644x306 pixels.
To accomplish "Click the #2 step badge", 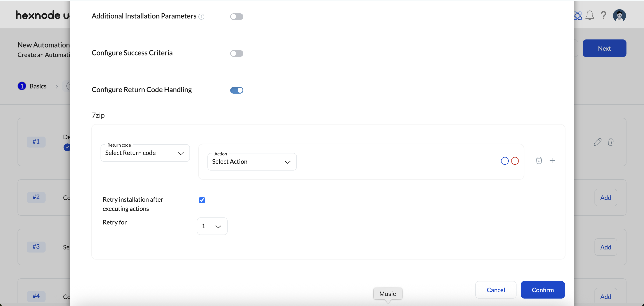I will (36, 197).
